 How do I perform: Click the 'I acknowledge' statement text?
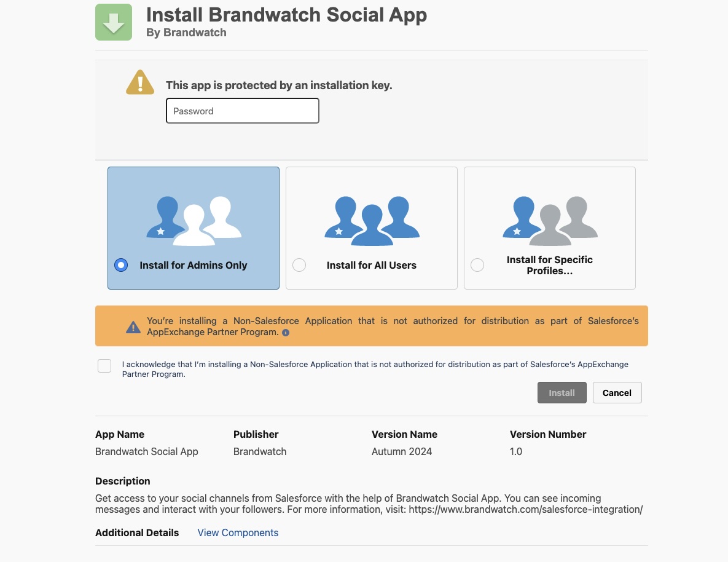click(375, 369)
